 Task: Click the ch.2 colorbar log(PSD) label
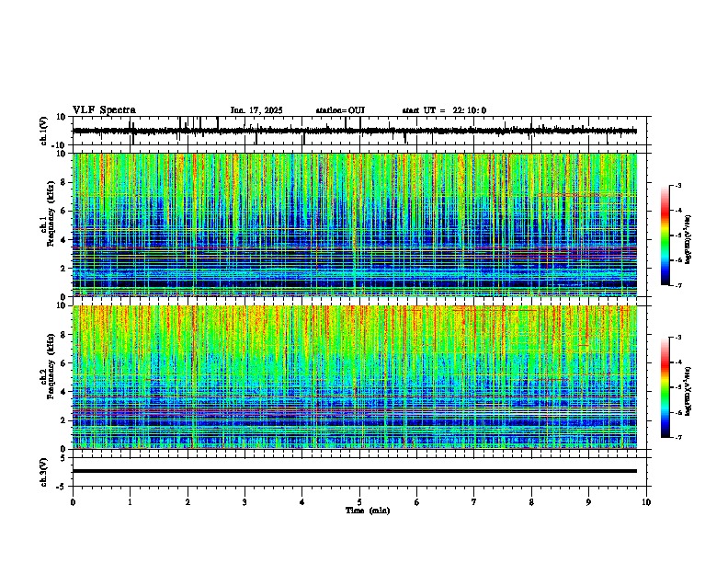coord(688,391)
